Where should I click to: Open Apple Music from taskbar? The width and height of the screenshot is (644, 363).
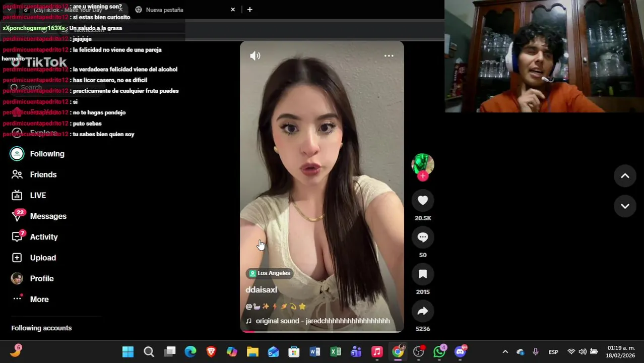(x=377, y=352)
